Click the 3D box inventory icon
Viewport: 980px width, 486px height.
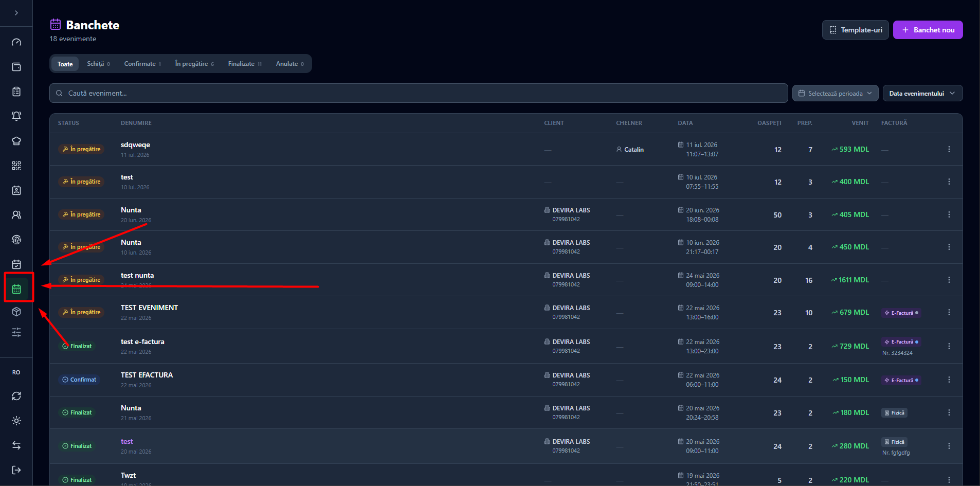tap(16, 312)
